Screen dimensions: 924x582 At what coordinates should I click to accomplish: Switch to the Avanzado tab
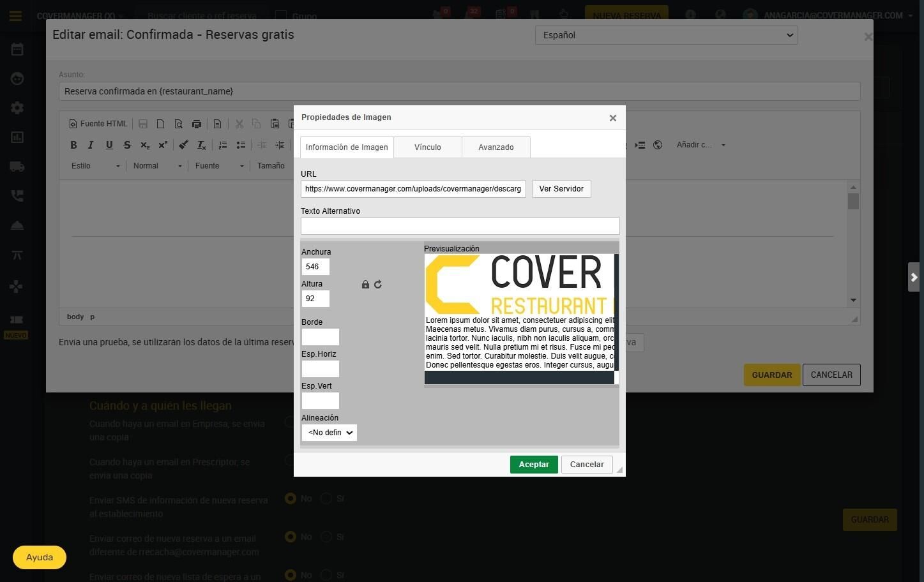click(x=496, y=147)
